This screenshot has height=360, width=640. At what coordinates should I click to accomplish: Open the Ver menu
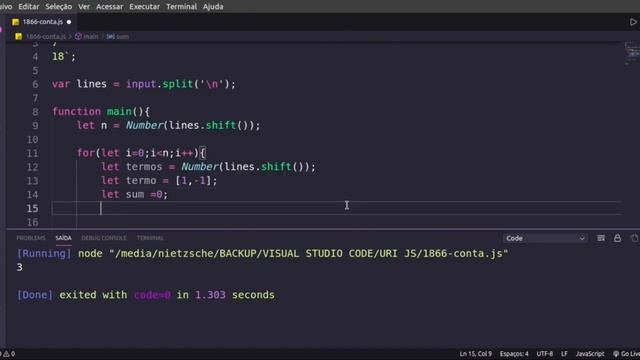84,7
